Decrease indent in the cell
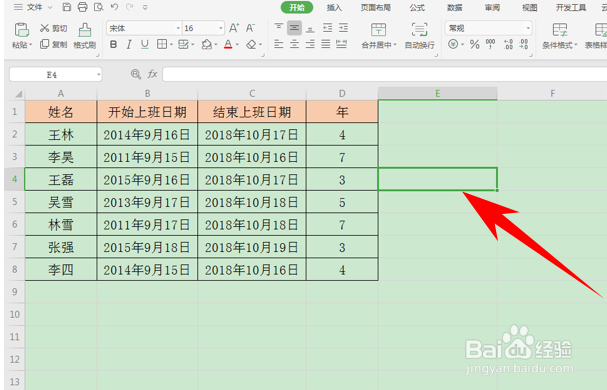 [328, 27]
